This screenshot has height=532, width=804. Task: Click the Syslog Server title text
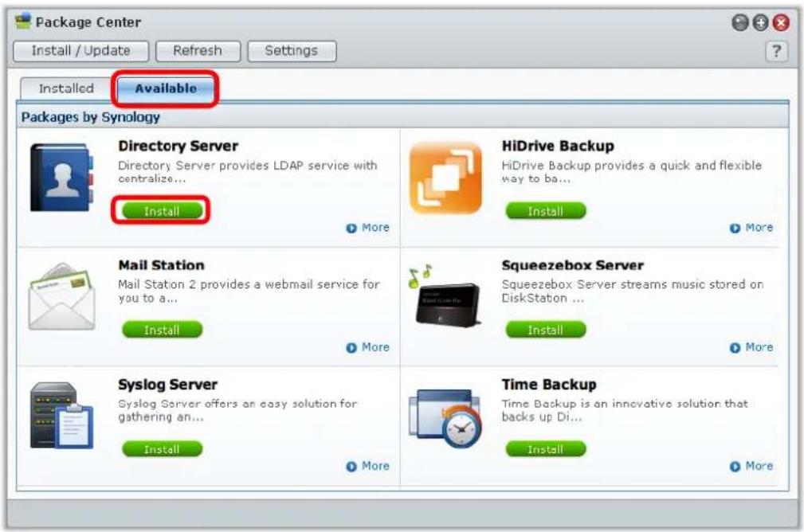click(167, 385)
